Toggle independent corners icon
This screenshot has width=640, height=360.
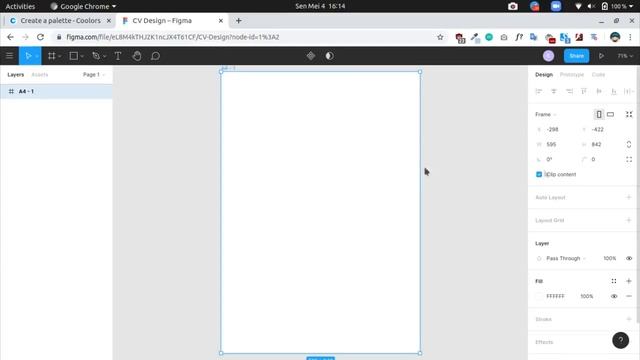coord(629,160)
